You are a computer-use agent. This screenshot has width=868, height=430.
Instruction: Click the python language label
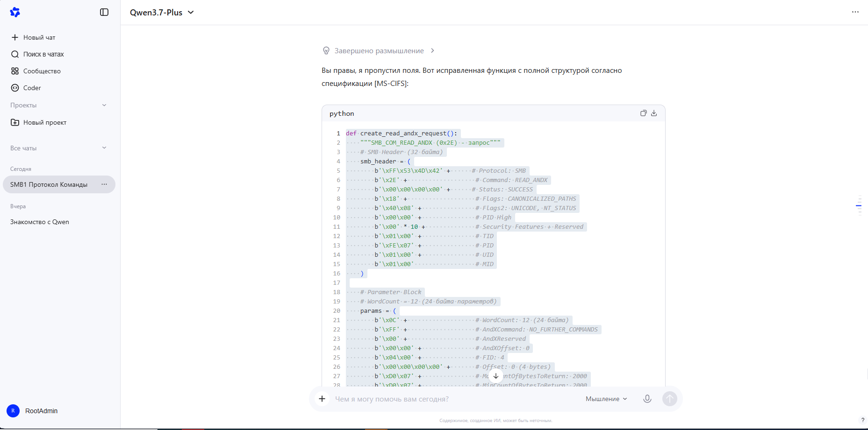(342, 113)
